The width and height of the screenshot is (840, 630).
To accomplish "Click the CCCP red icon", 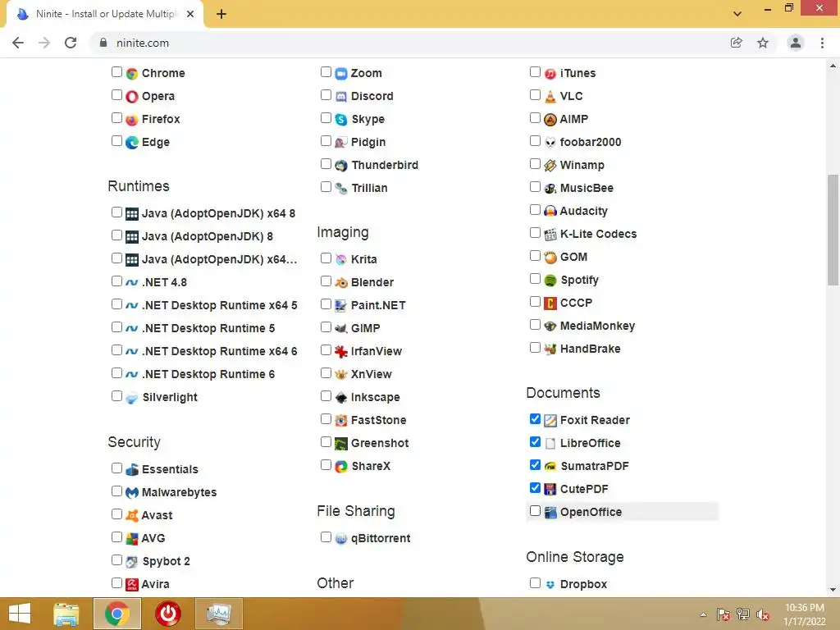I will pyautogui.click(x=550, y=304).
